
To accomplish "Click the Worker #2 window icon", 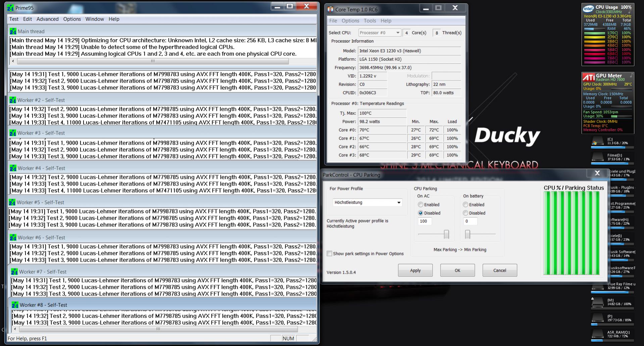I will click(13, 100).
